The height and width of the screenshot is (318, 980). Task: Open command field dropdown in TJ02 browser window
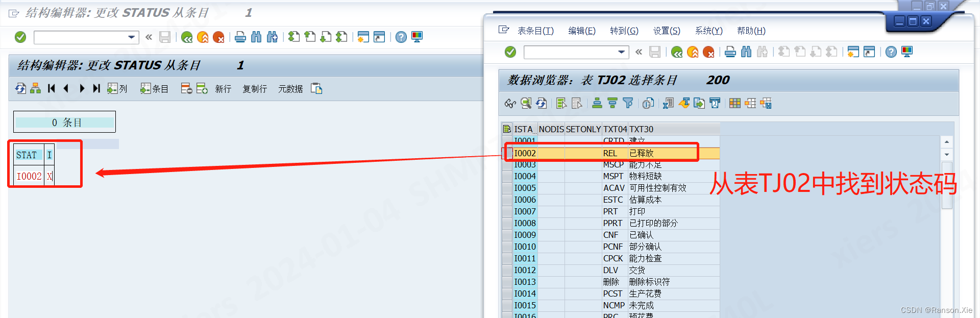tap(622, 52)
